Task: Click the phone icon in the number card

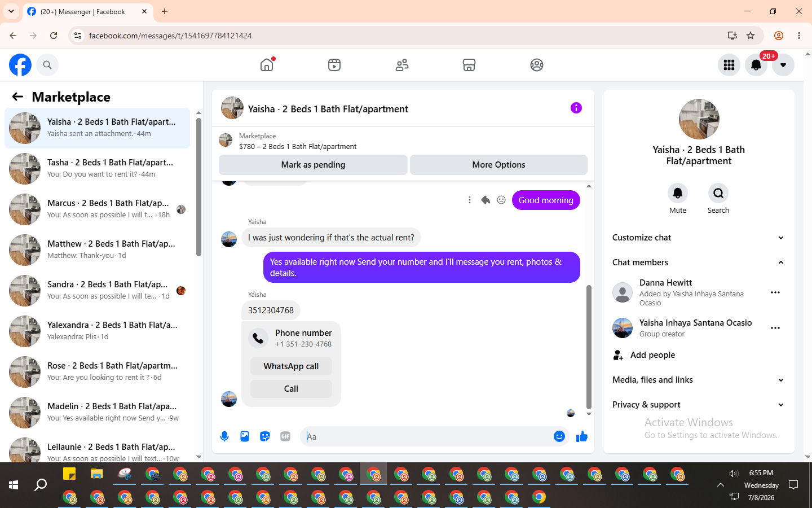Action: pos(258,338)
